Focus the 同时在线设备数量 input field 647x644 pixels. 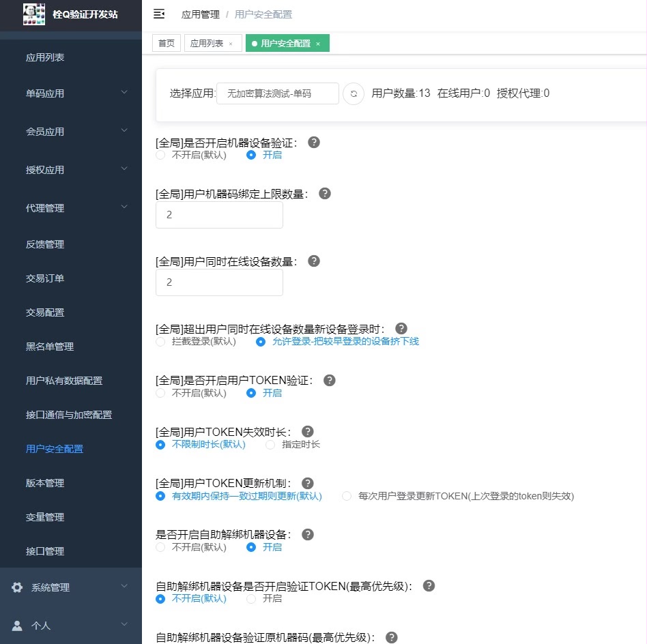tap(219, 282)
